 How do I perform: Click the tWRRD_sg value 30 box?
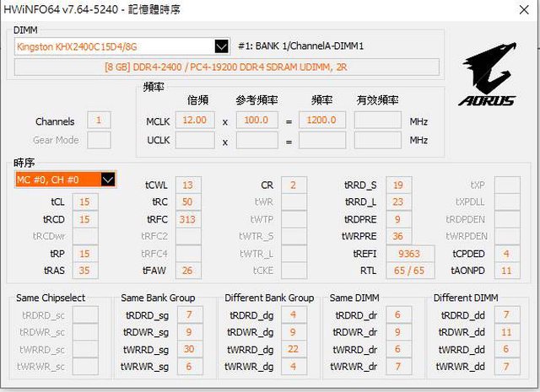[x=189, y=349]
